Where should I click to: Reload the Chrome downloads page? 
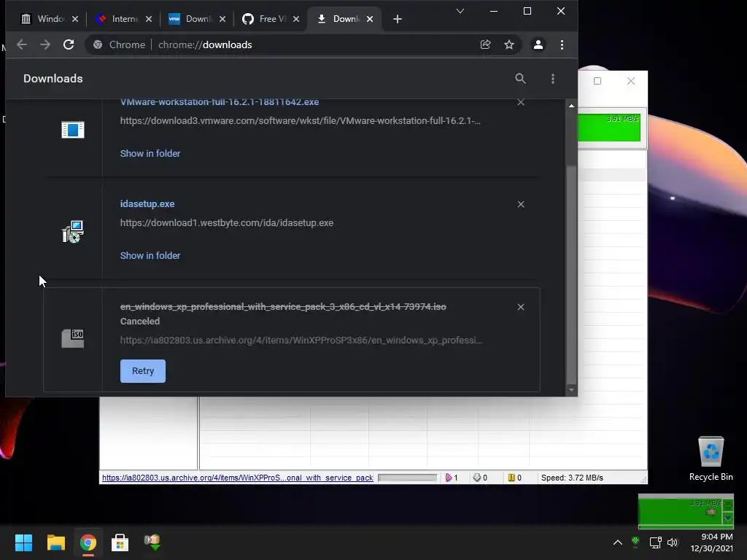coord(69,44)
